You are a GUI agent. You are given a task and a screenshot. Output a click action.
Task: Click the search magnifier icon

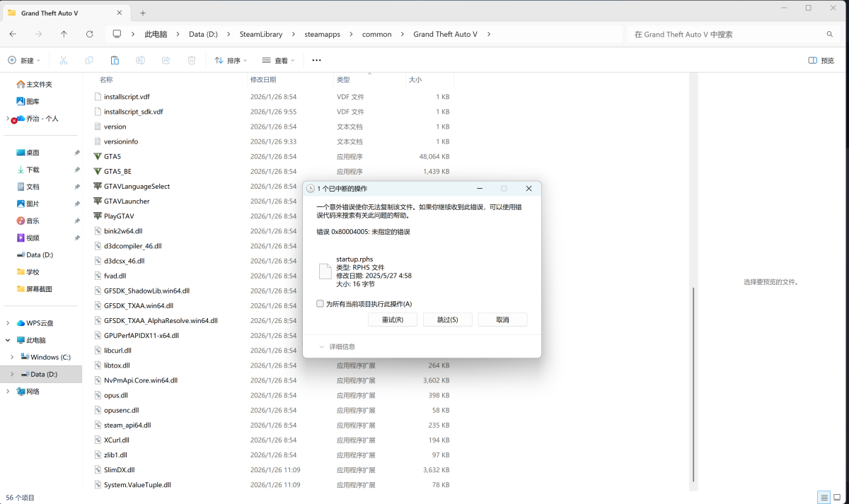pyautogui.click(x=830, y=34)
